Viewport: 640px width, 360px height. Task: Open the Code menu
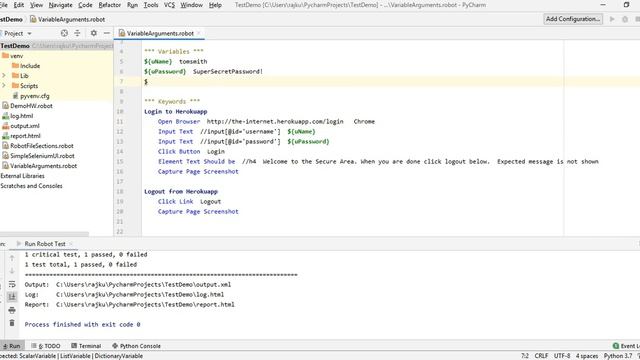pyautogui.click(x=85, y=5)
